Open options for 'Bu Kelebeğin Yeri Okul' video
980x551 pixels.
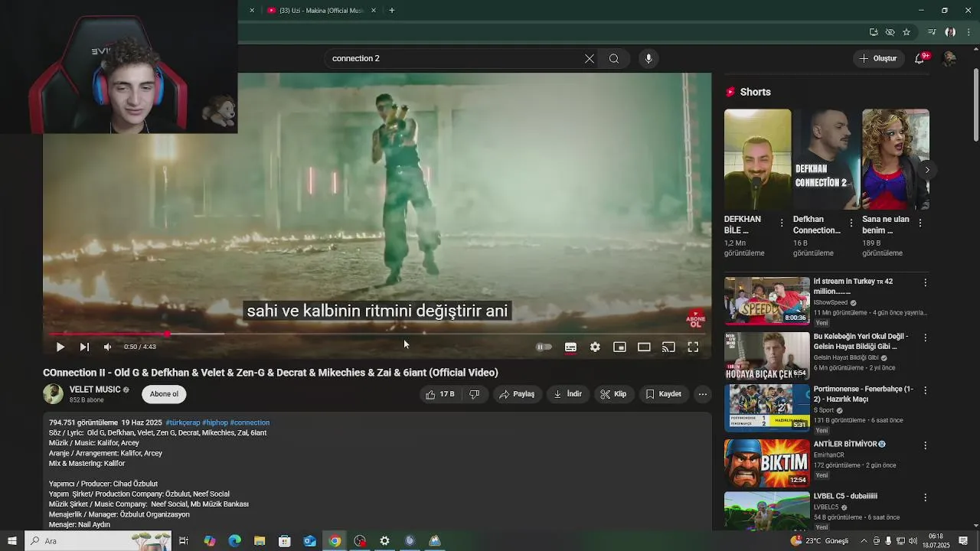click(x=925, y=337)
